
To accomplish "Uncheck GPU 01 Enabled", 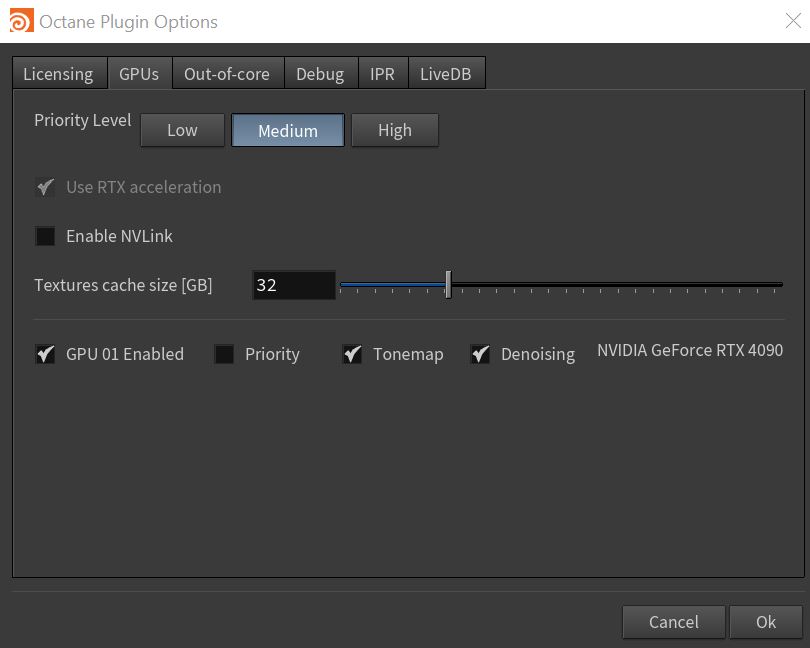I will click(45, 354).
